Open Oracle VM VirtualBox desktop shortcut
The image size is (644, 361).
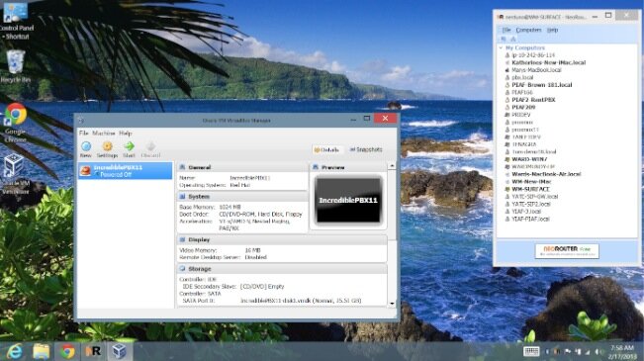pyautogui.click(x=15, y=174)
